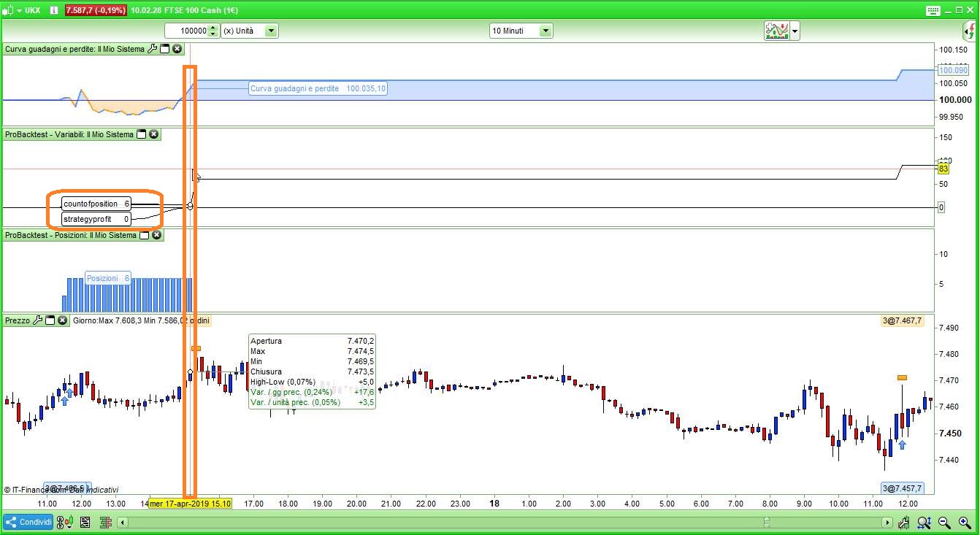Close the Prezzo price panel
The width and height of the screenshot is (980, 535).
click(62, 320)
